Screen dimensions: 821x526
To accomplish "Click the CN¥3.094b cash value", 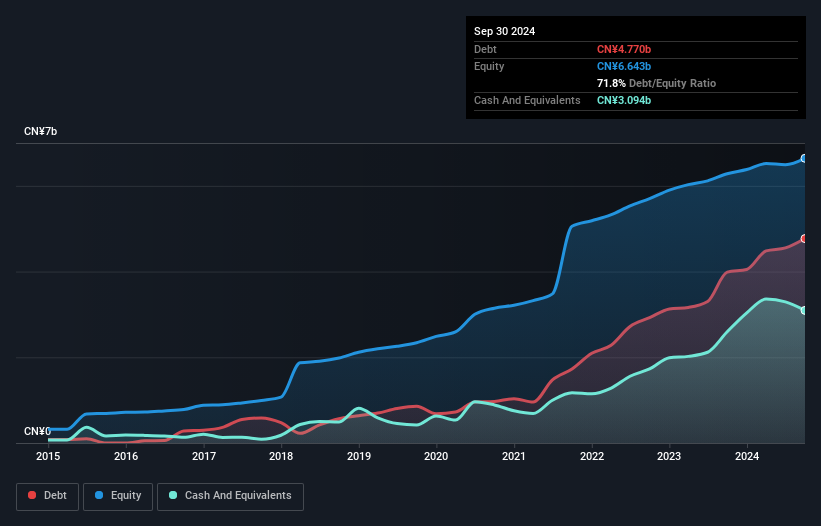I will 624,100.
